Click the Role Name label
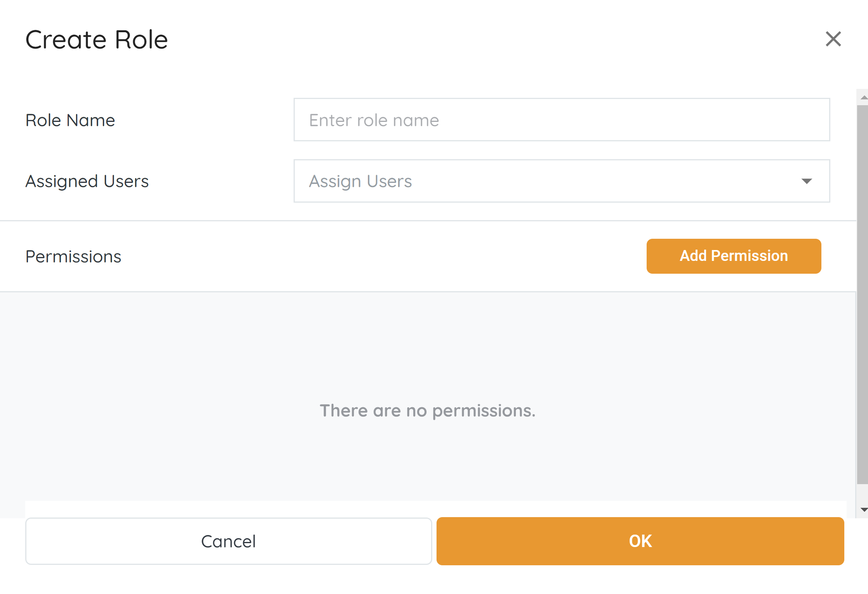868x594 pixels. (70, 120)
